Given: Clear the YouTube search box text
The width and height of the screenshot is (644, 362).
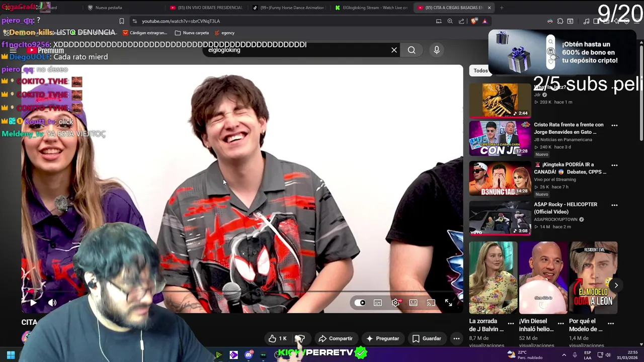Looking at the screenshot, I should click(394, 50).
